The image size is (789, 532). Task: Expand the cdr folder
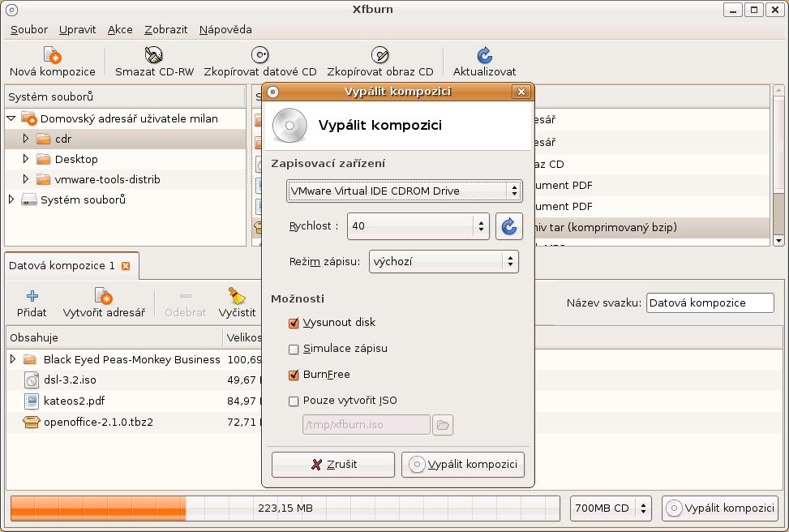tap(26, 139)
